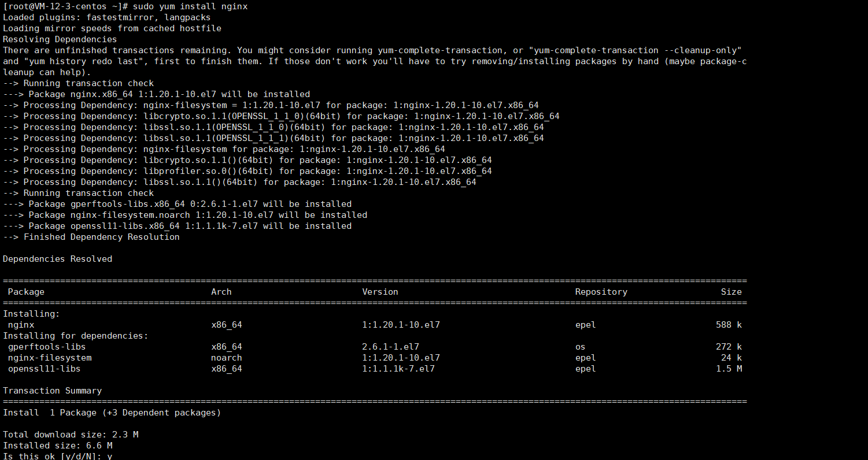Click the 'Transaction Summary' heading
The width and height of the screenshot is (868, 460).
53,391
